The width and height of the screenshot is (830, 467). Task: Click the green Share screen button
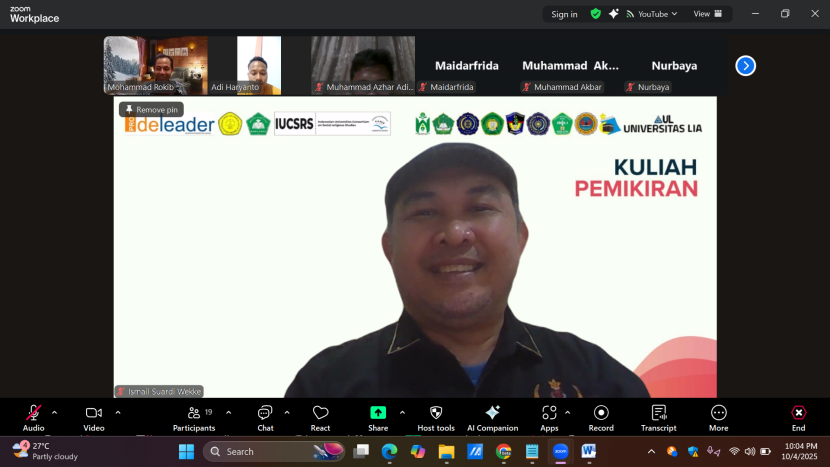coord(378,413)
